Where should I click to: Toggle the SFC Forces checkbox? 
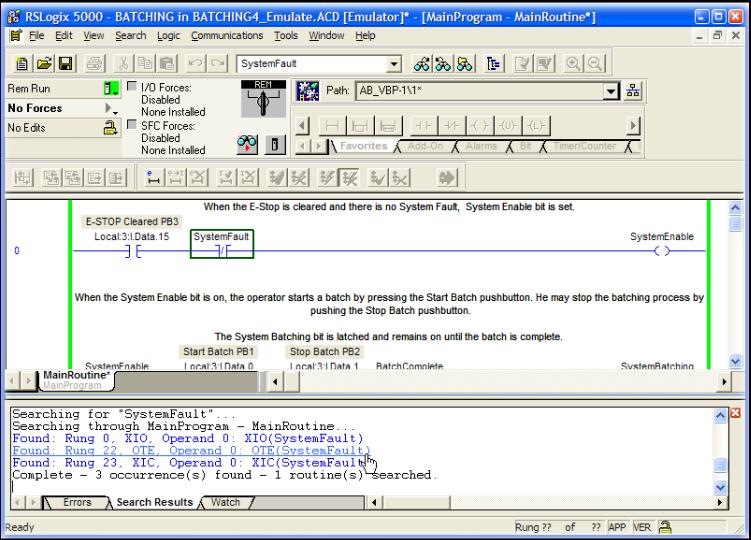coord(132,125)
